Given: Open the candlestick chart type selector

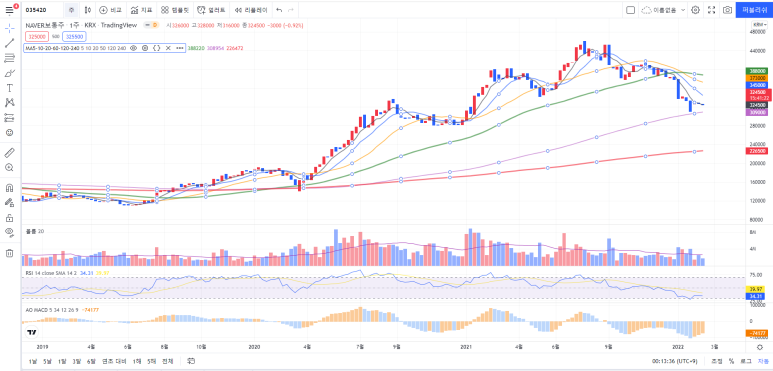Looking at the screenshot, I should point(88,10).
